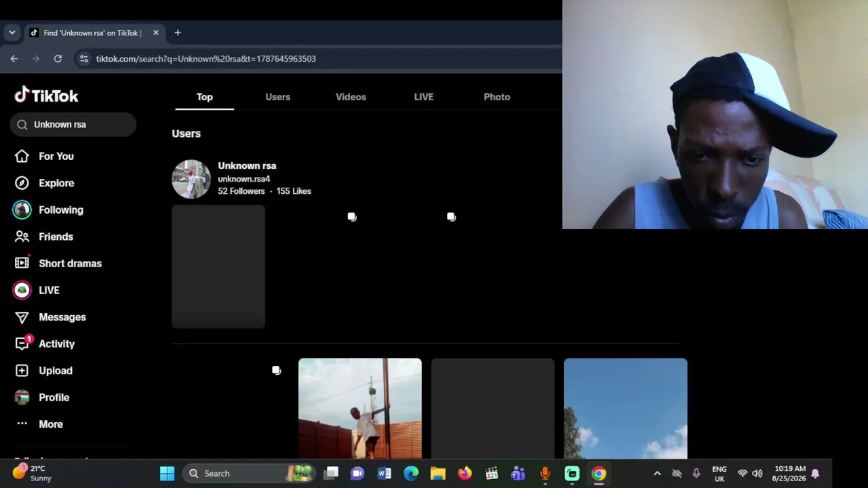Click the TikTok logo

coord(46,96)
